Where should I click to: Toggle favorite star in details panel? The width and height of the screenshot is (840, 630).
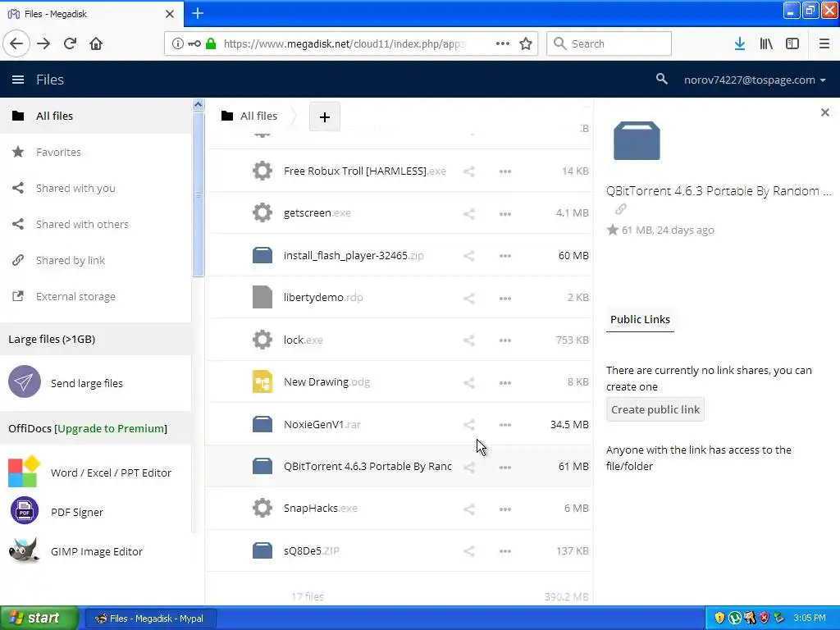coord(613,231)
